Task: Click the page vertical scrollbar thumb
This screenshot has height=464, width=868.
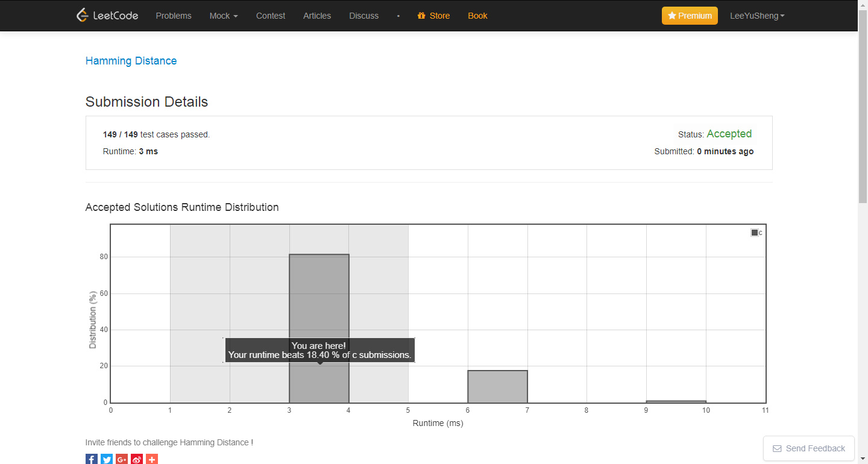Action: pos(863,114)
